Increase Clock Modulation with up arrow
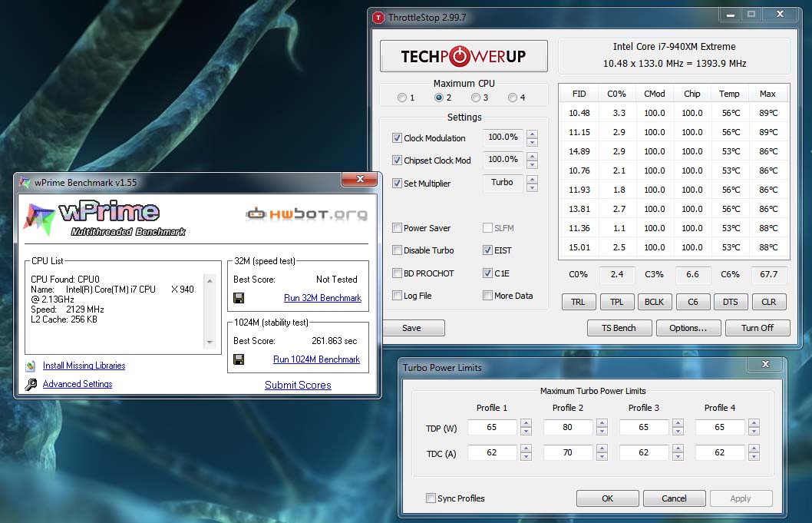Image resolution: width=812 pixels, height=523 pixels. point(532,134)
